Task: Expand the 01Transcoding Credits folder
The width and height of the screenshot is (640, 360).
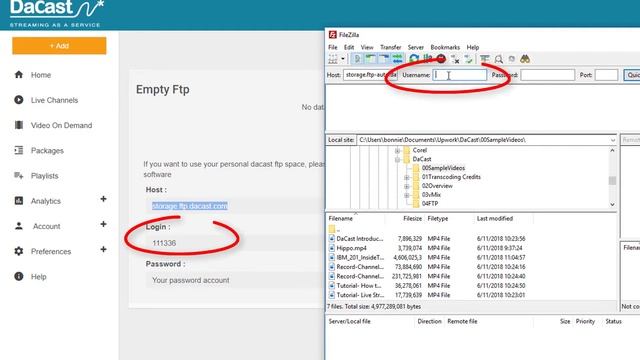Action: click(407, 178)
